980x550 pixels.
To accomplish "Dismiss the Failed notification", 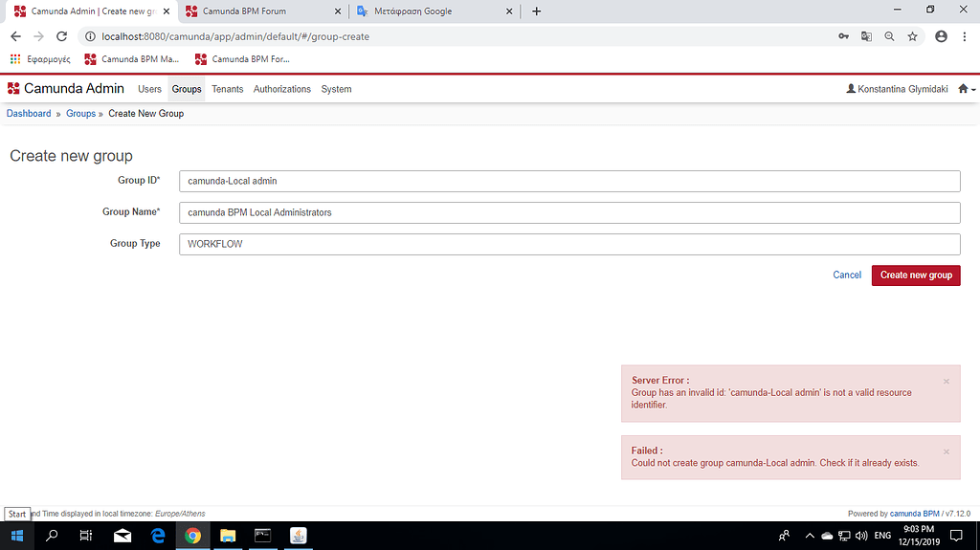I will [946, 451].
